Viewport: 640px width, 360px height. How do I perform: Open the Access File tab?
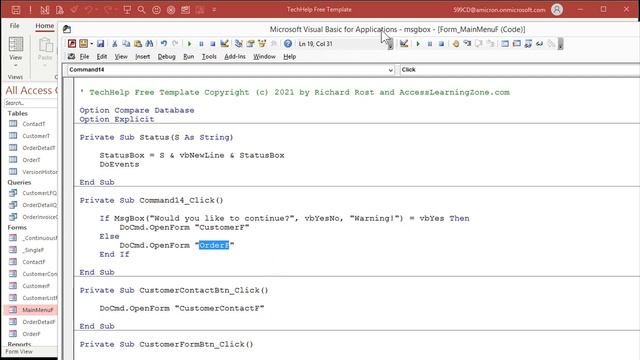tap(14, 26)
